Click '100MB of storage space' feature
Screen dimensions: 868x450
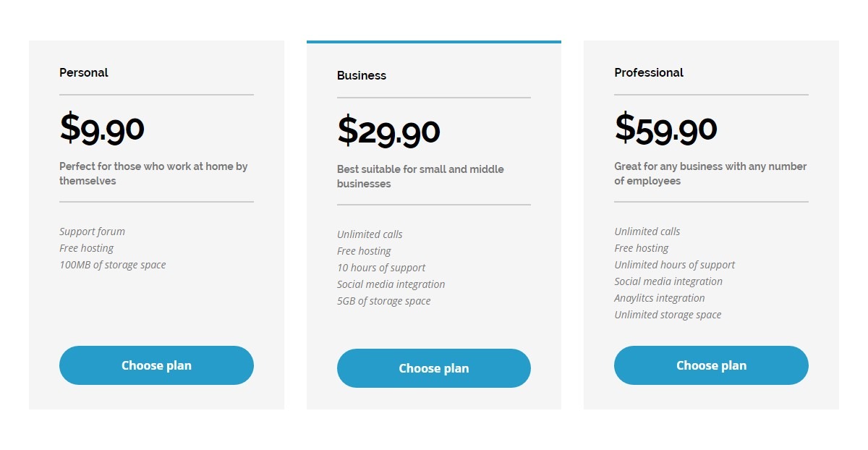112,265
